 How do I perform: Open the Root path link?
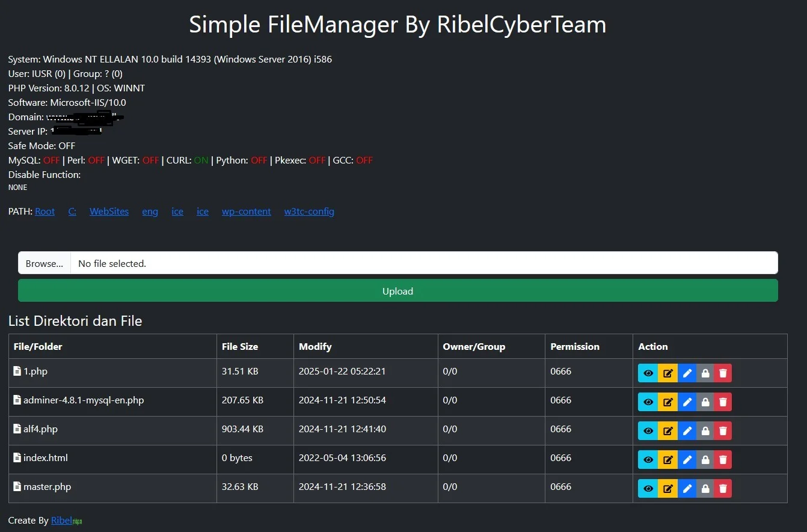44,211
